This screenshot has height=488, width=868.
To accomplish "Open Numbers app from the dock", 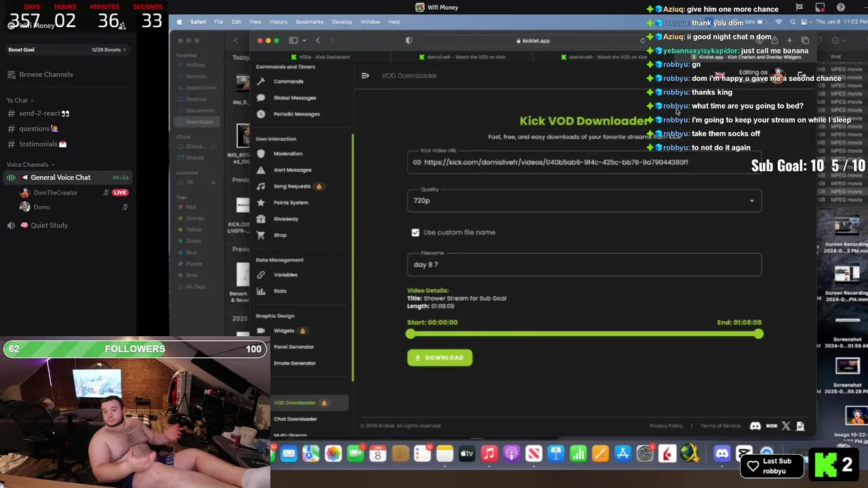I will (578, 453).
